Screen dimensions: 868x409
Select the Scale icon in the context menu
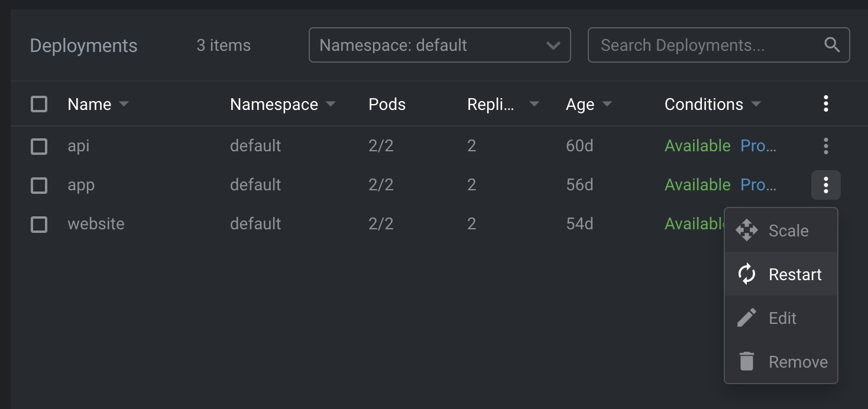point(747,231)
